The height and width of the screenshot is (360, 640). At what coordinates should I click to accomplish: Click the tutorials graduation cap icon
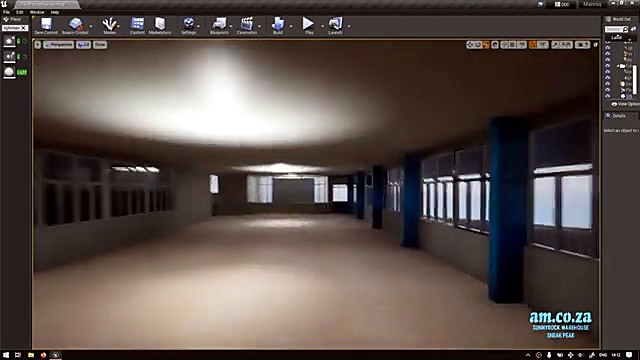click(x=540, y=4)
